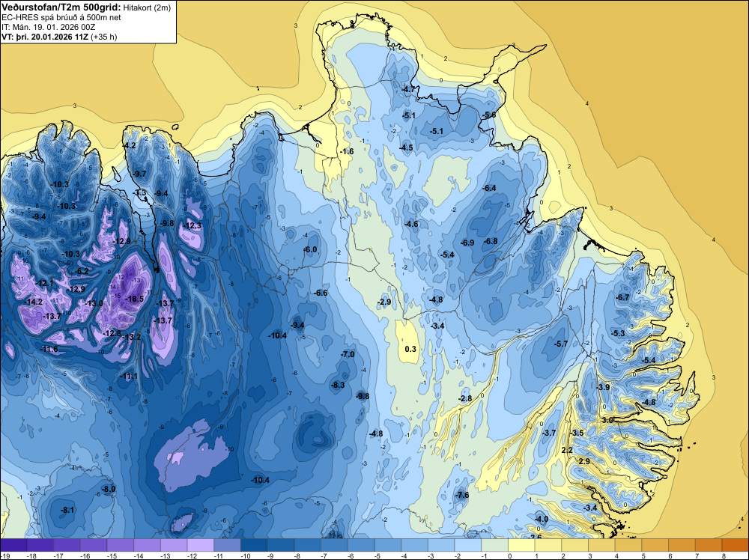749x560 pixels.
Task: Click the coldest value '-18.5' on the map
Action: (x=134, y=299)
